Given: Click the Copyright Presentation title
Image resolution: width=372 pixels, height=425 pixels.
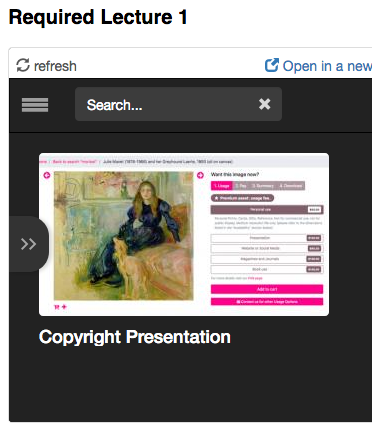Looking at the screenshot, I should point(135,337).
